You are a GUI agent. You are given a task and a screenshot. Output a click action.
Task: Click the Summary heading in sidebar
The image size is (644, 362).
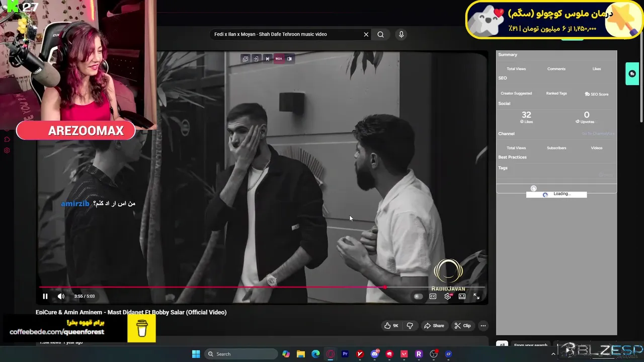pos(508,54)
